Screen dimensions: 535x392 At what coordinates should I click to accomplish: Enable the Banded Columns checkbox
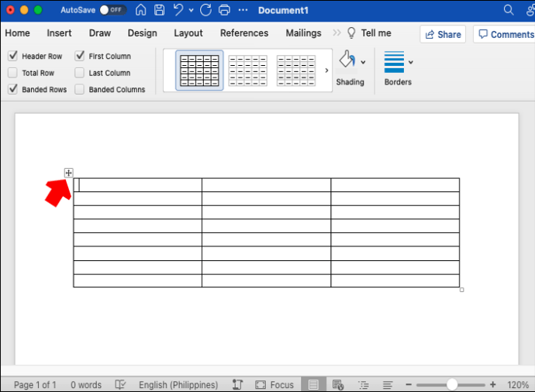(80, 89)
